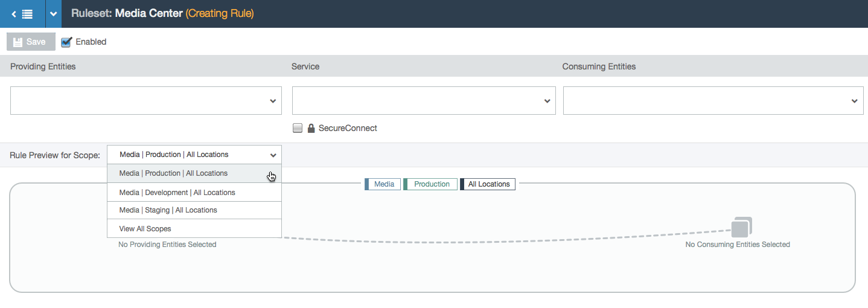Click the All Locations scope label tag
The image size is (868, 308).
[488, 184]
